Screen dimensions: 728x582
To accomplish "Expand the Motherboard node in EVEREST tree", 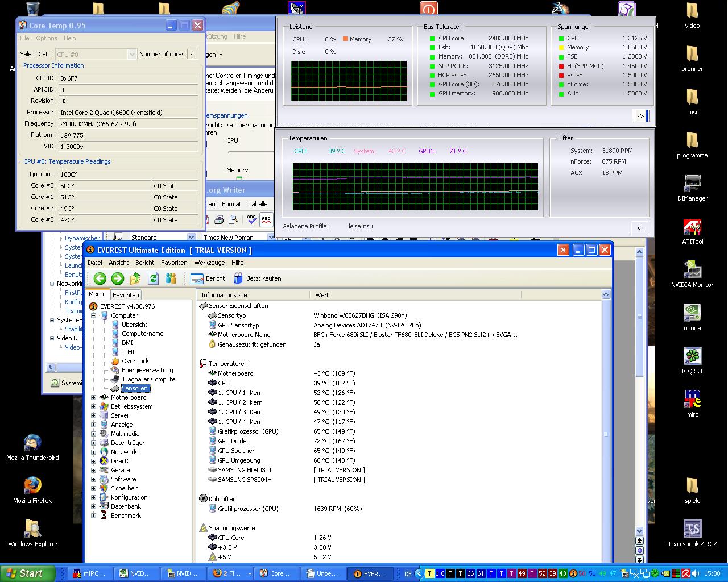I will point(94,397).
